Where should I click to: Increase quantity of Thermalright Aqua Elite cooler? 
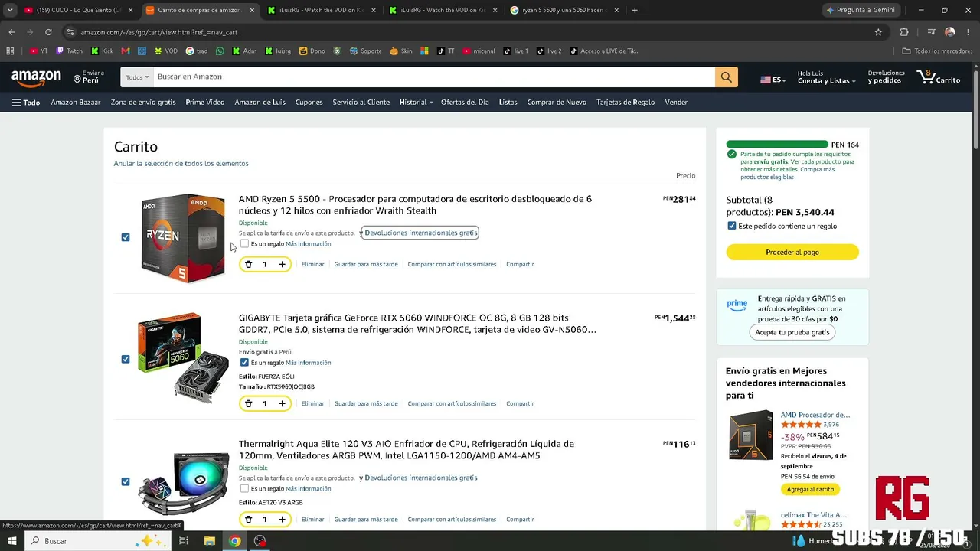282,519
